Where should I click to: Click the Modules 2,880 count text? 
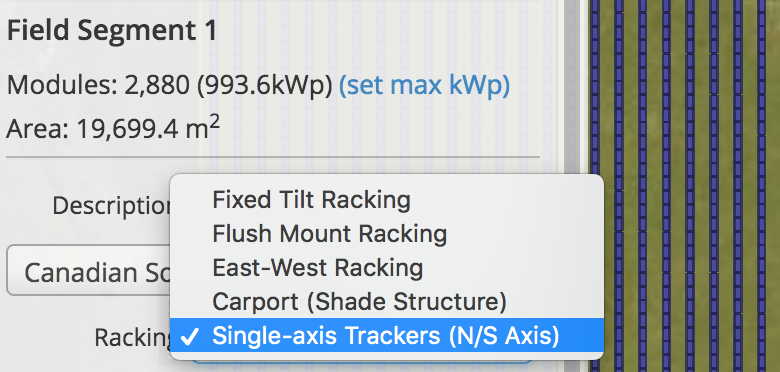[98, 86]
